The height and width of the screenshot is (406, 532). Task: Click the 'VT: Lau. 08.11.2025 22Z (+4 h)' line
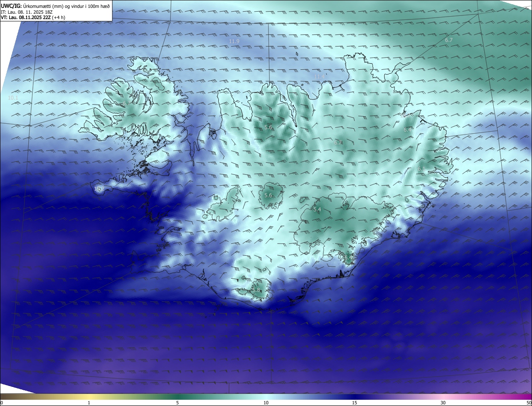33,17
